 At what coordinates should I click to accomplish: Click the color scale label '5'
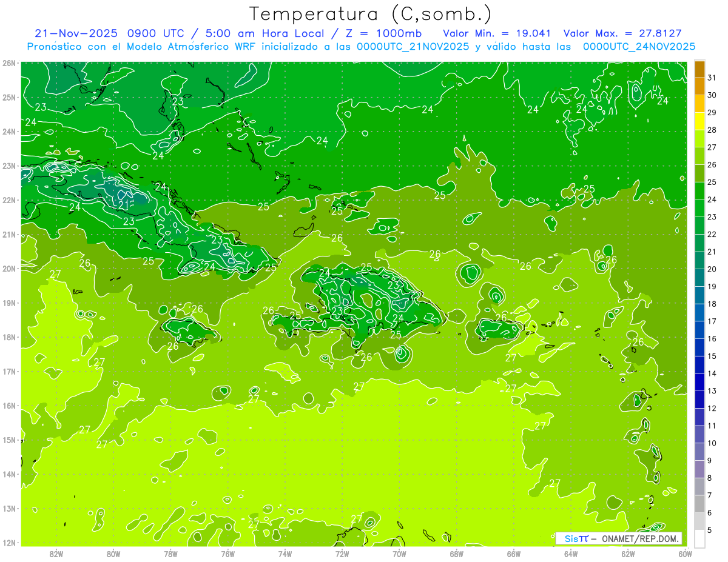tap(710, 530)
